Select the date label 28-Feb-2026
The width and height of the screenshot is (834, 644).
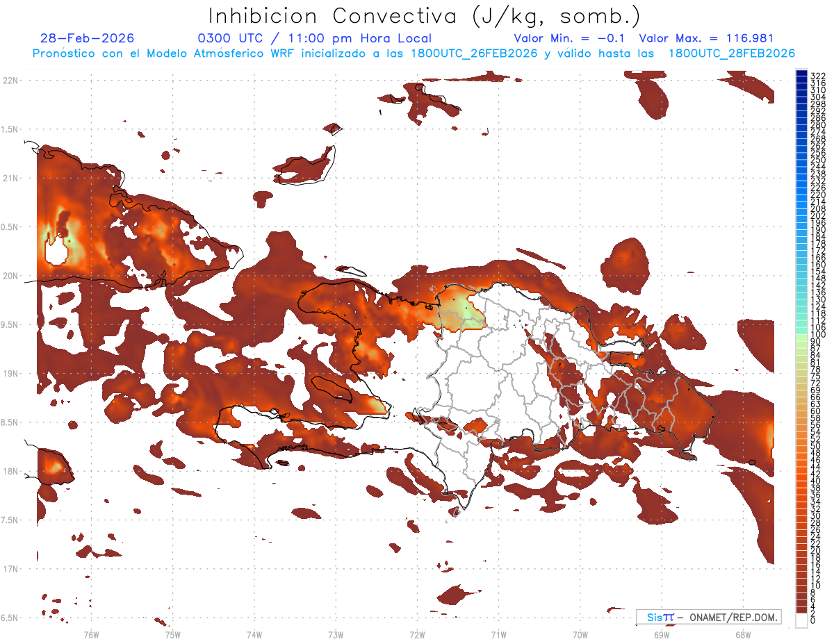87,38
